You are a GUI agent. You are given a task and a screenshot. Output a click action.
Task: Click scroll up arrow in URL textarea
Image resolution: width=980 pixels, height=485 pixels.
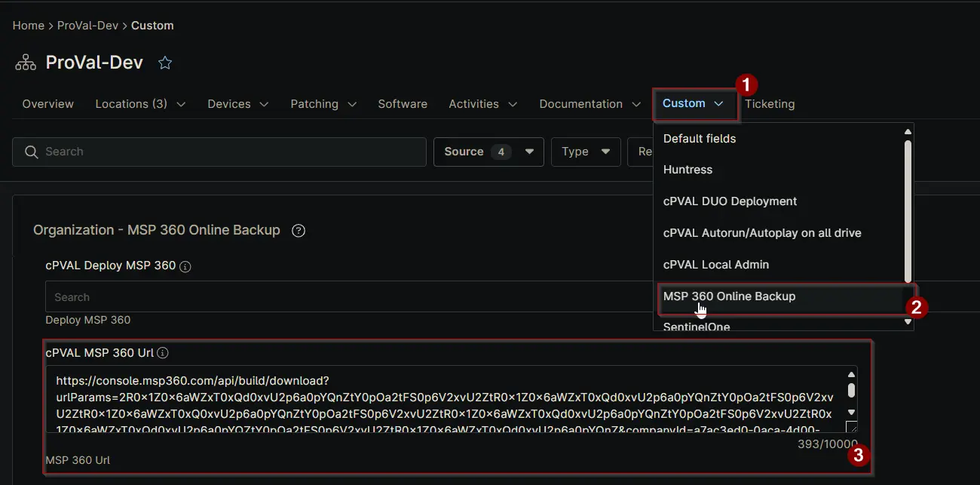pos(851,374)
